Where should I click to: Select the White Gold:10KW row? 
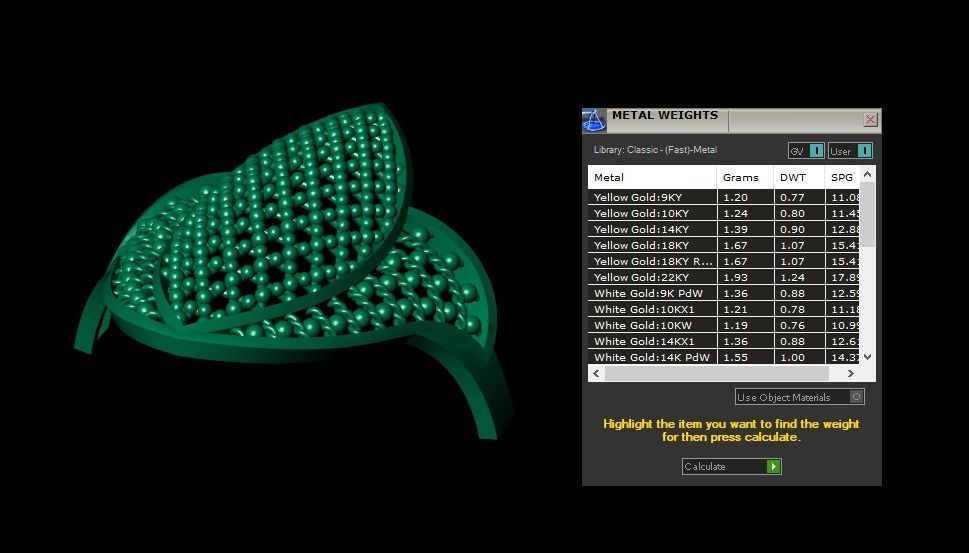tap(724, 326)
